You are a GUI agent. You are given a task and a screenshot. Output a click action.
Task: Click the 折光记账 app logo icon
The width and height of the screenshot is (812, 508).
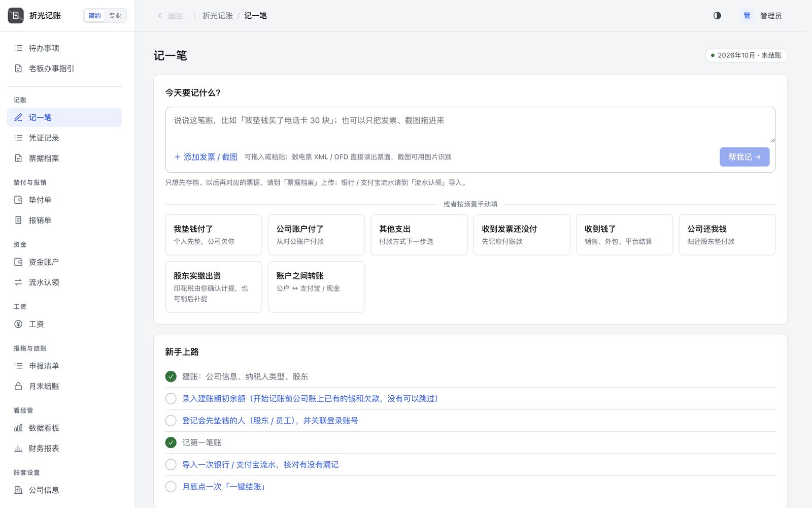[x=16, y=16]
